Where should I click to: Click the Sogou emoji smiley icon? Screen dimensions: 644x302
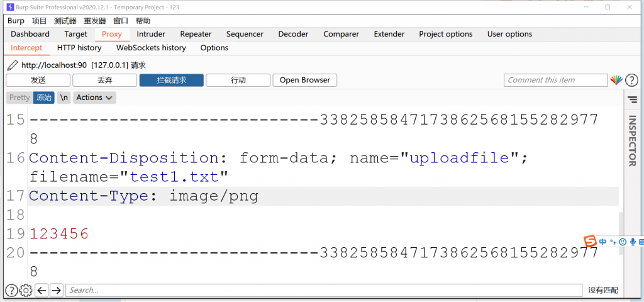pos(622,242)
